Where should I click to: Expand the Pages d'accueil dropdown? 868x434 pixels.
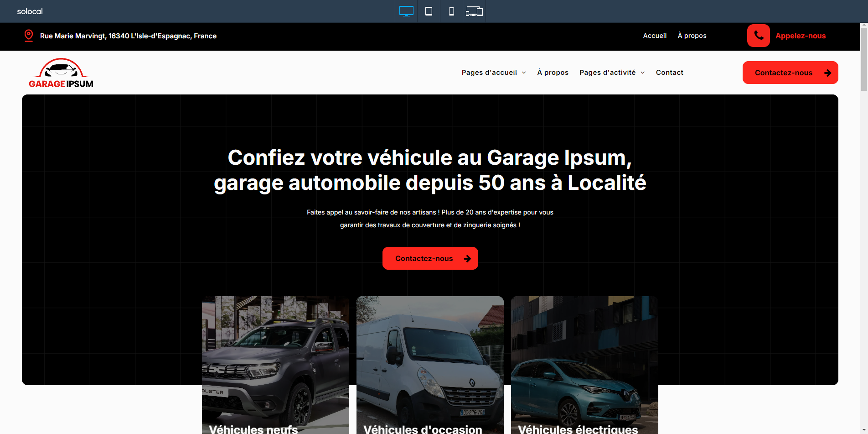point(494,73)
